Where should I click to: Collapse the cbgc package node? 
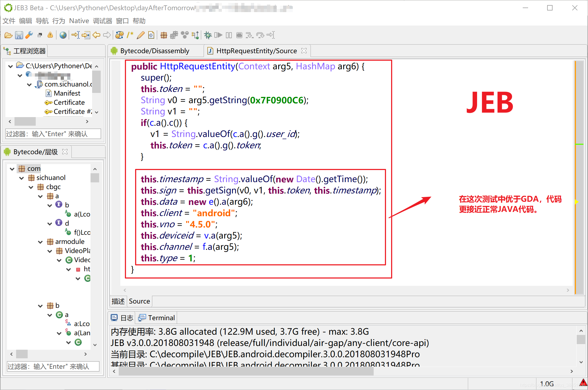pos(31,187)
